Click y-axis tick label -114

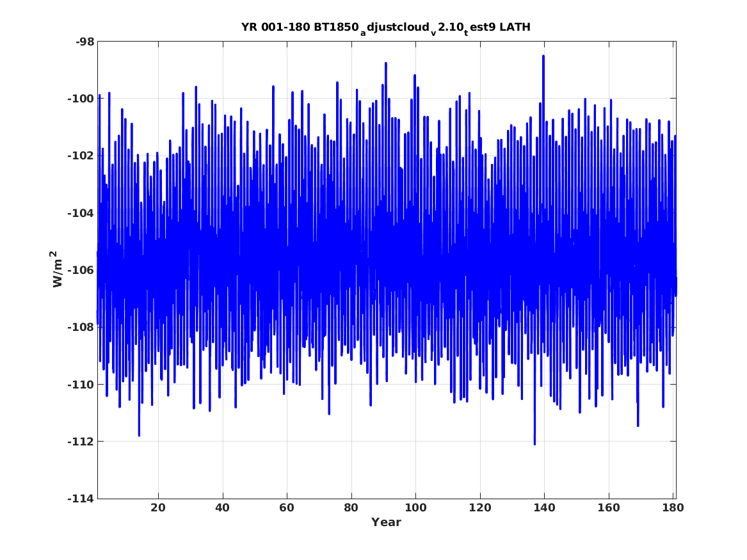pos(81,499)
